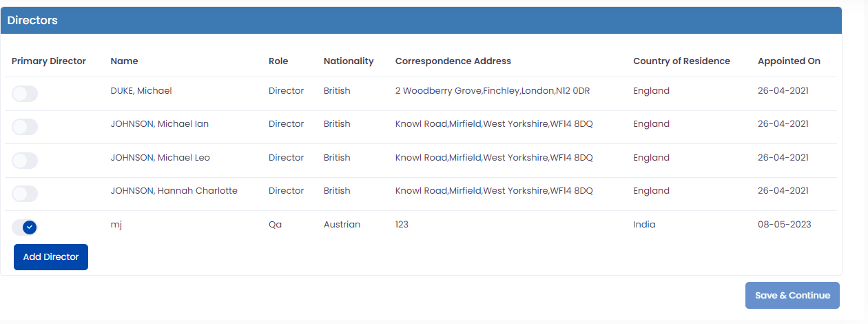Click the Add Director button
This screenshot has width=868, height=324.
coord(51,257)
